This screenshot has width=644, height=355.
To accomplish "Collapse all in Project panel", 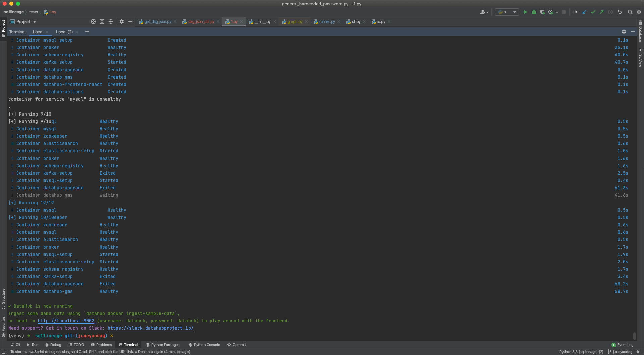I will (111, 21).
